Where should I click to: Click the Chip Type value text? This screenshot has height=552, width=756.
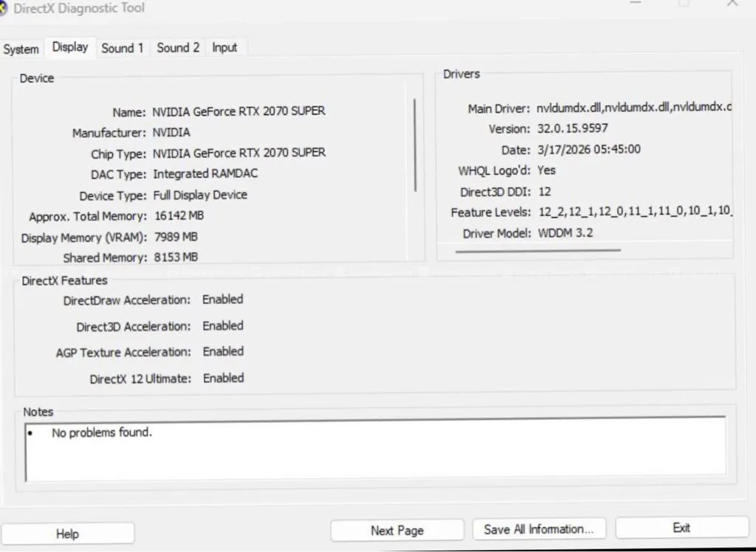(x=239, y=153)
